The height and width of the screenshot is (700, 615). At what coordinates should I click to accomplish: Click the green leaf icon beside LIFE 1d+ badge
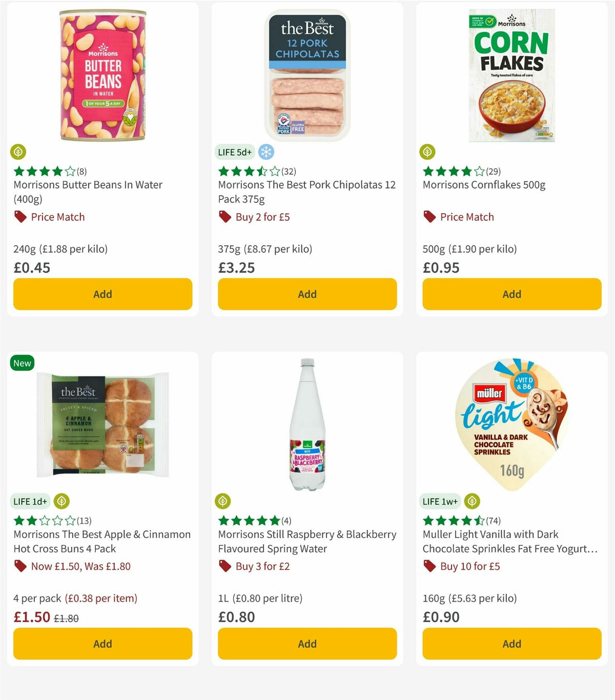point(62,501)
